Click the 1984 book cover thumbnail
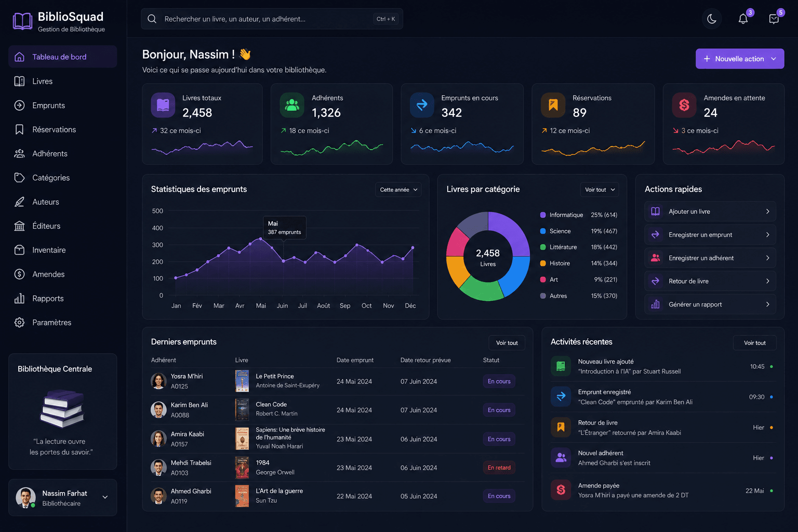Image resolution: width=798 pixels, height=532 pixels. (242, 467)
